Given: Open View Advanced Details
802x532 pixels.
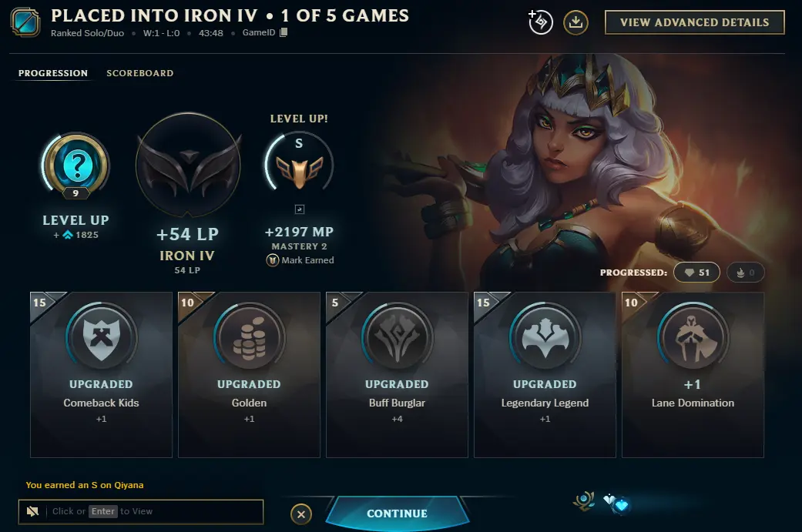Looking at the screenshot, I should pos(695,22).
